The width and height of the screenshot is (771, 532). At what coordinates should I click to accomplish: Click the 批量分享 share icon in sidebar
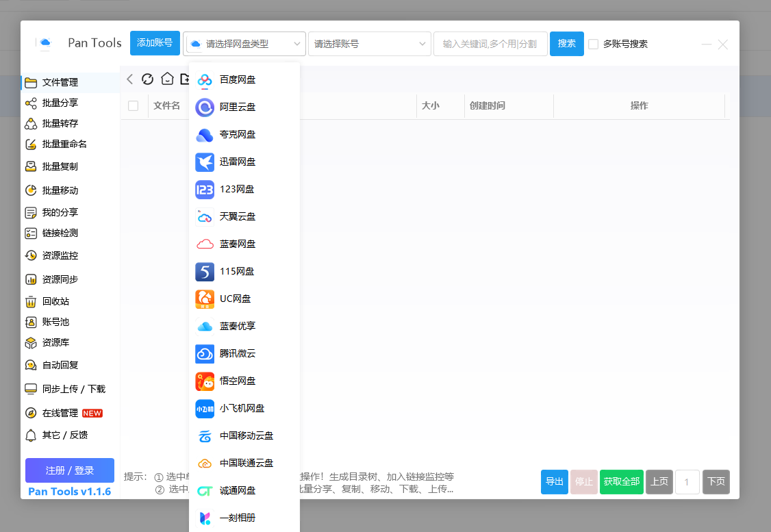click(x=31, y=103)
